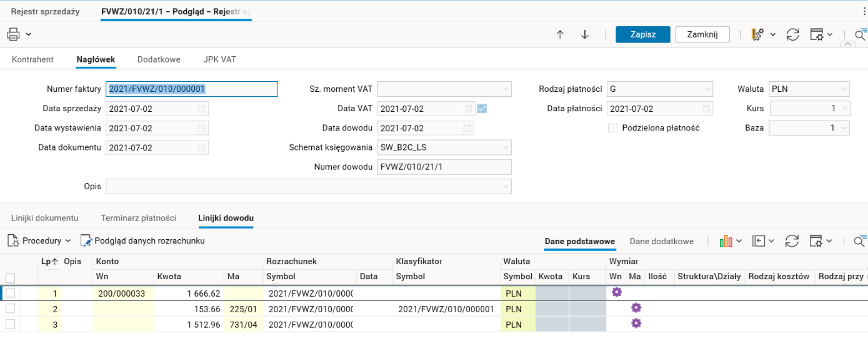Click the bar chart icon in grid toolbar
The width and height of the screenshot is (868, 341).
726,241
